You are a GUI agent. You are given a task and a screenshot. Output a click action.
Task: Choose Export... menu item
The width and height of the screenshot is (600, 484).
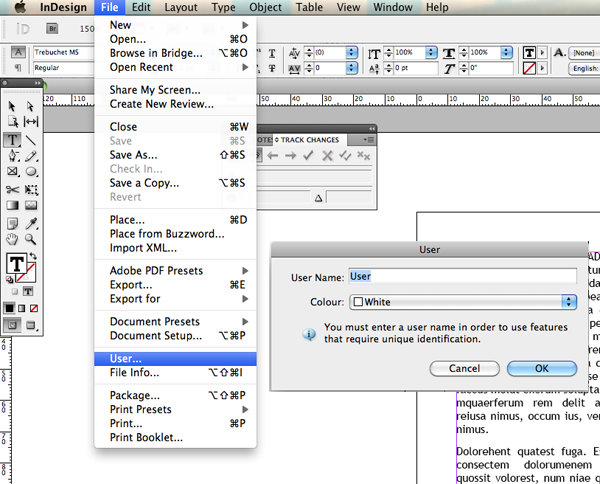tap(175, 285)
